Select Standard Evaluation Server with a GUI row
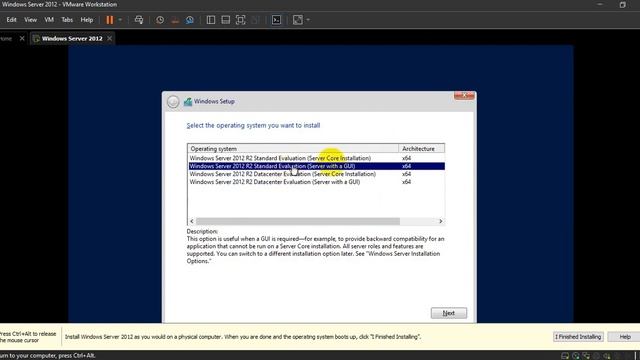 (x=316, y=166)
